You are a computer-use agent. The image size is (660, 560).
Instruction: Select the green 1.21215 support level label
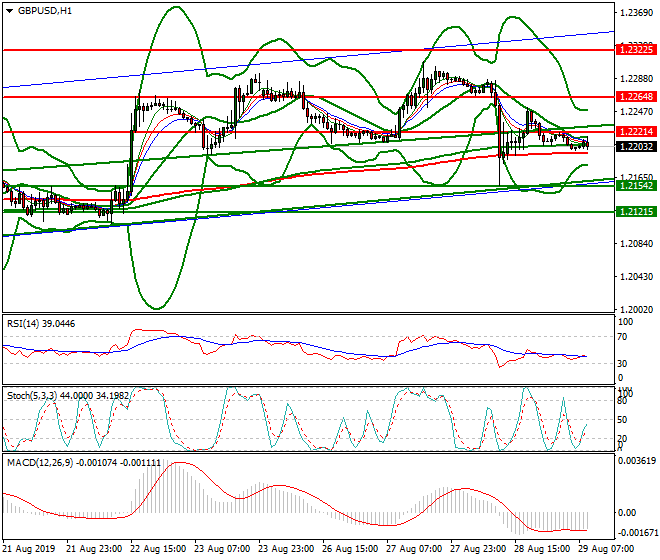[636, 212]
